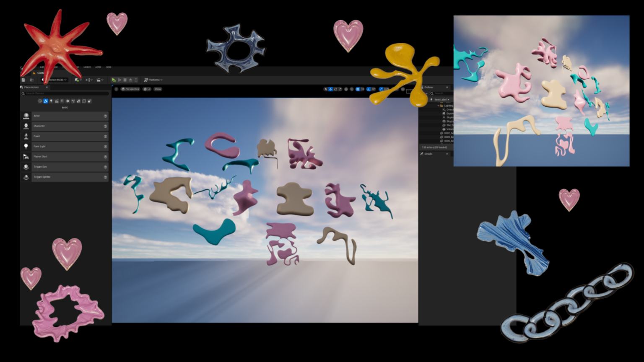Image resolution: width=644 pixels, height=362 pixels.
Task: Click the Play button in the toolbar
Action: point(114,80)
